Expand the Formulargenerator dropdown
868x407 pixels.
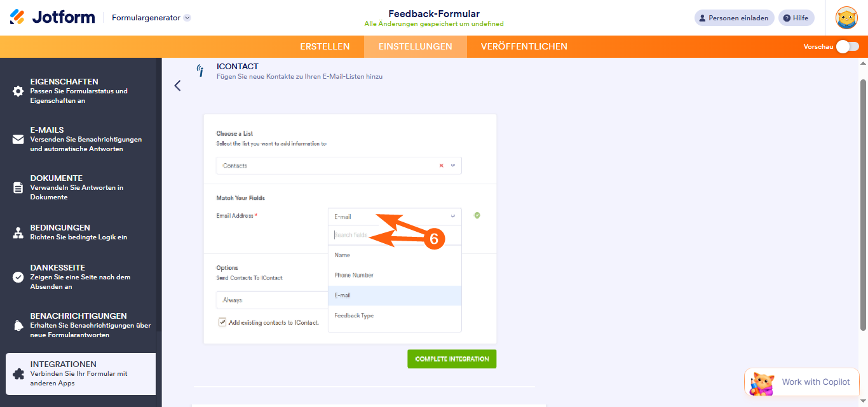pyautogui.click(x=187, y=18)
